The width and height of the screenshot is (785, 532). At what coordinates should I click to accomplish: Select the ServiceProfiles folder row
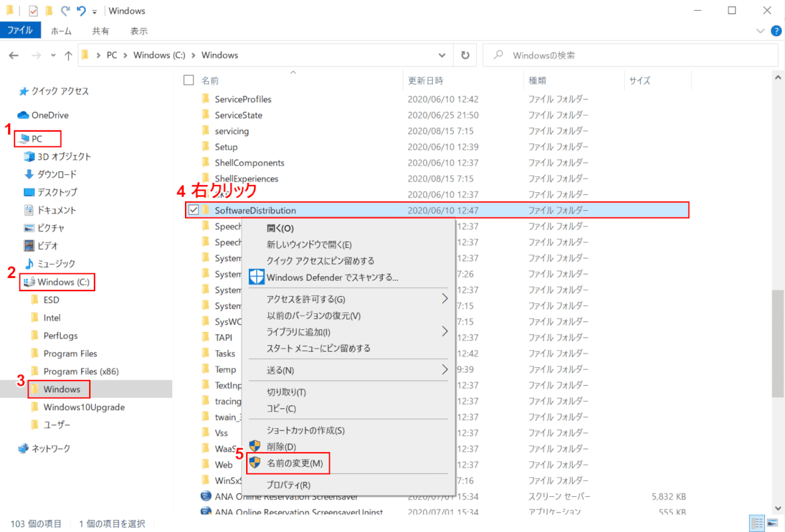tap(436, 99)
